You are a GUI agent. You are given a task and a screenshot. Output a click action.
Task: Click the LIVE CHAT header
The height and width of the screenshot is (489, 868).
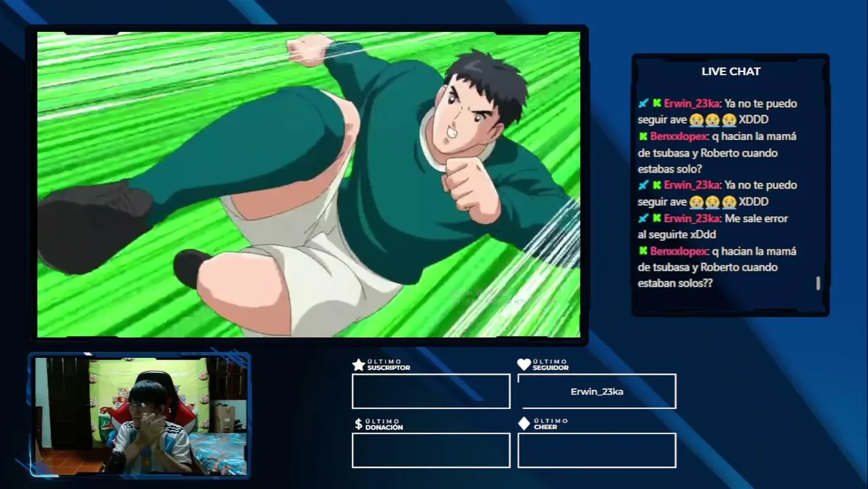click(731, 71)
